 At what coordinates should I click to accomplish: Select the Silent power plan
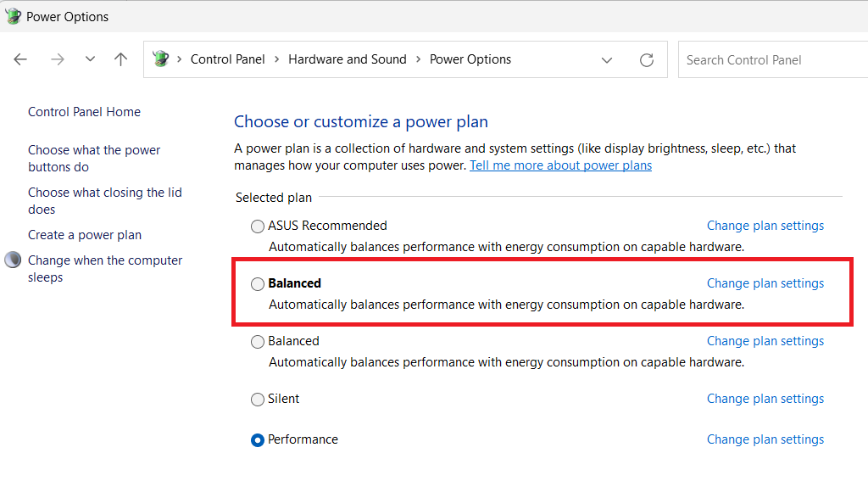(x=258, y=400)
